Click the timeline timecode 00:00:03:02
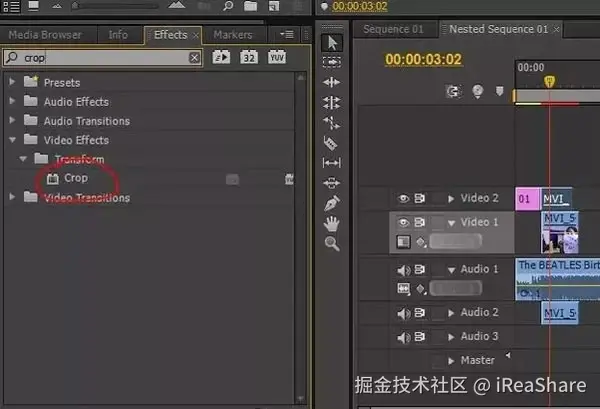This screenshot has width=600, height=409. [424, 60]
